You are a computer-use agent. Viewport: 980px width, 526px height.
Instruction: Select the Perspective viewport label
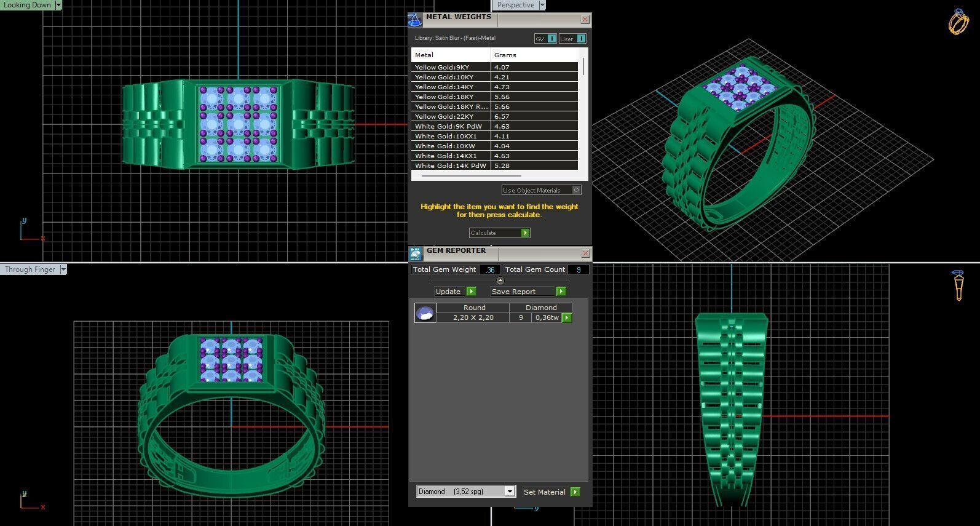tap(516, 5)
